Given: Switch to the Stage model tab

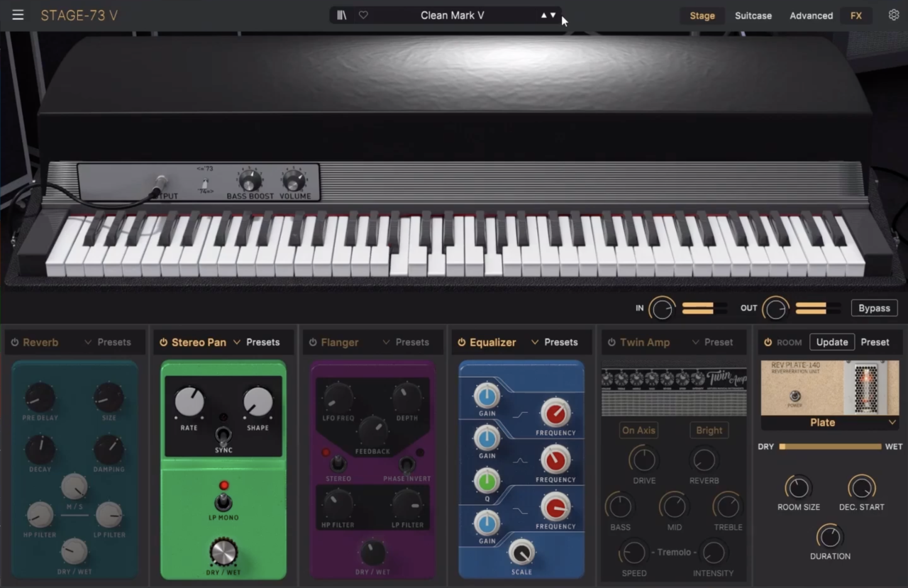Looking at the screenshot, I should (702, 16).
